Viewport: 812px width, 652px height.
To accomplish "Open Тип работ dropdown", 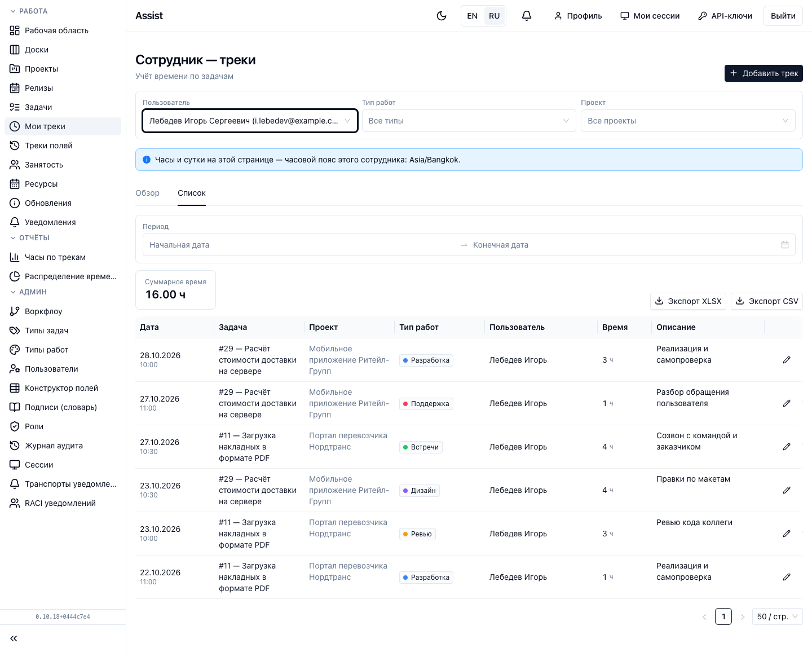I will click(x=469, y=121).
